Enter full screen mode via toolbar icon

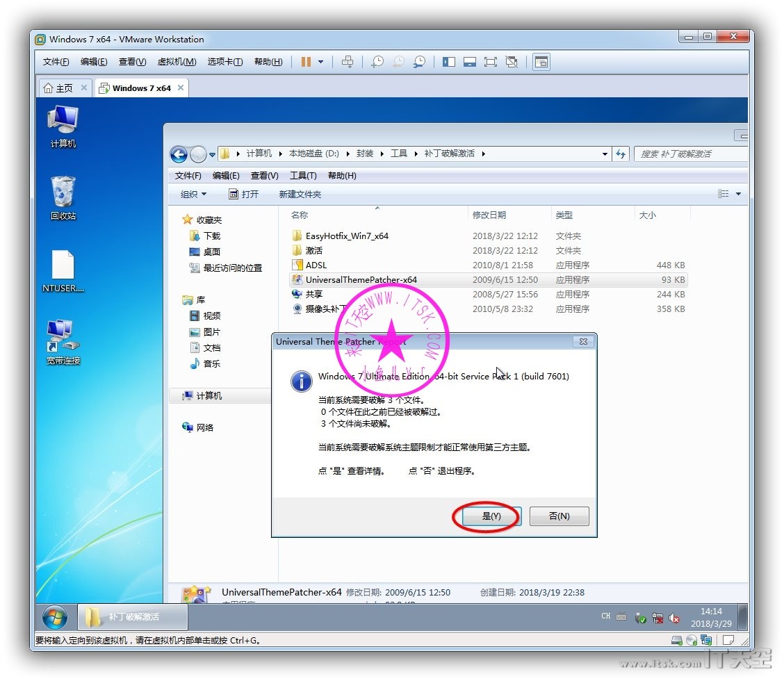pyautogui.click(x=491, y=62)
